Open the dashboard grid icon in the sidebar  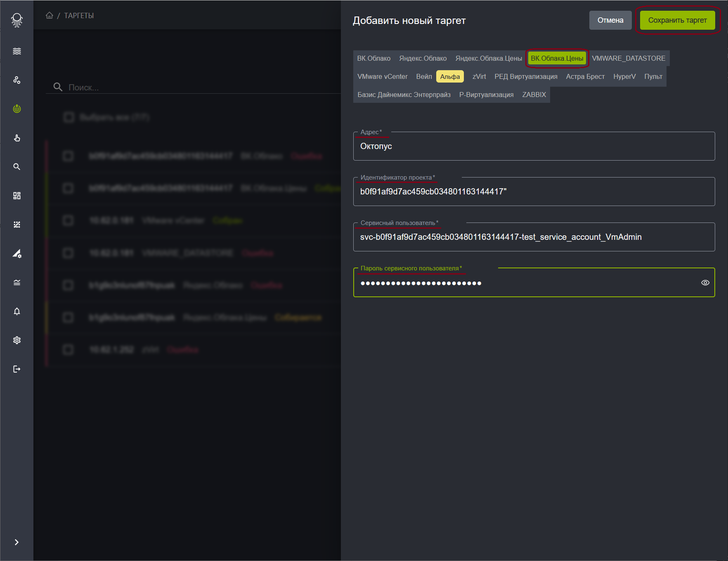coord(17,196)
